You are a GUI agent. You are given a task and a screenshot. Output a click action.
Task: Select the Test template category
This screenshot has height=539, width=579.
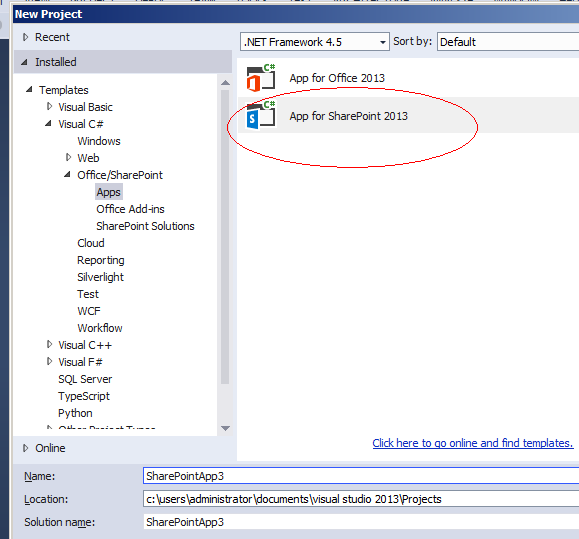click(x=88, y=294)
